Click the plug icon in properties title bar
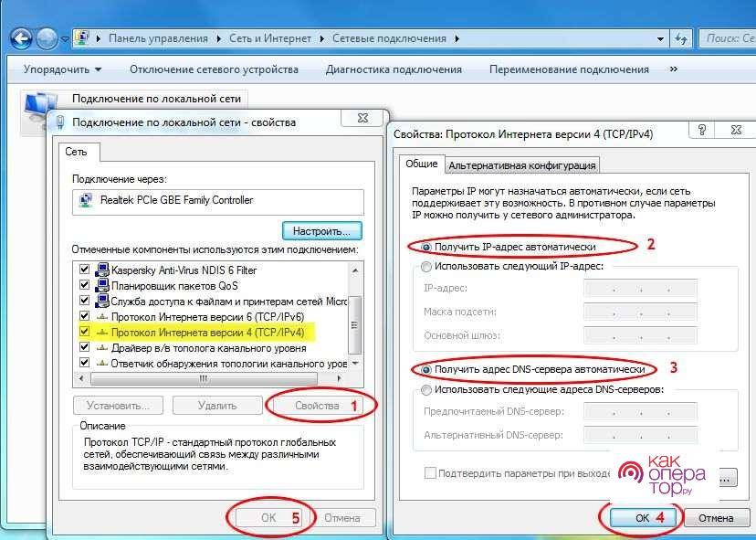 61,122
